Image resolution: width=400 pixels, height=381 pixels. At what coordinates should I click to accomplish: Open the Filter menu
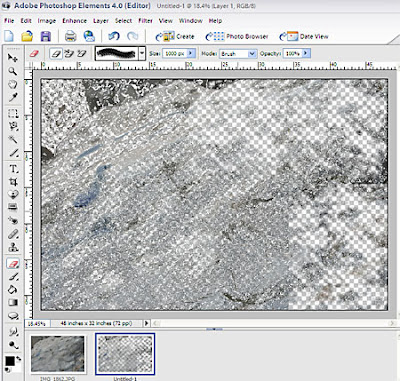[145, 21]
